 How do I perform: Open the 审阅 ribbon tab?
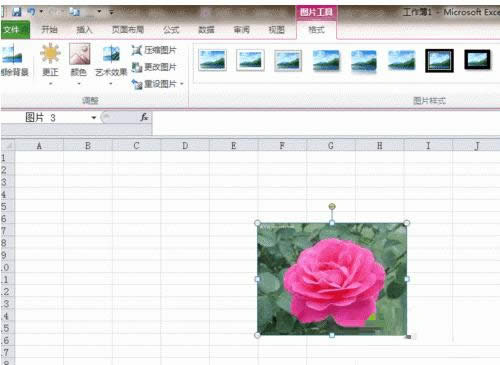coord(241,30)
